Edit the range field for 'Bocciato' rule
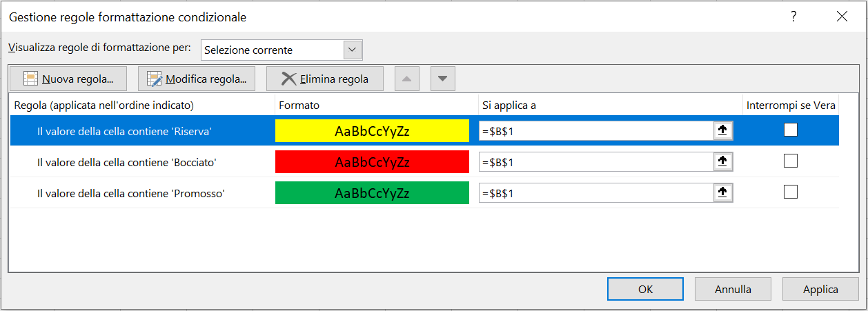The image size is (868, 311). 596,162
